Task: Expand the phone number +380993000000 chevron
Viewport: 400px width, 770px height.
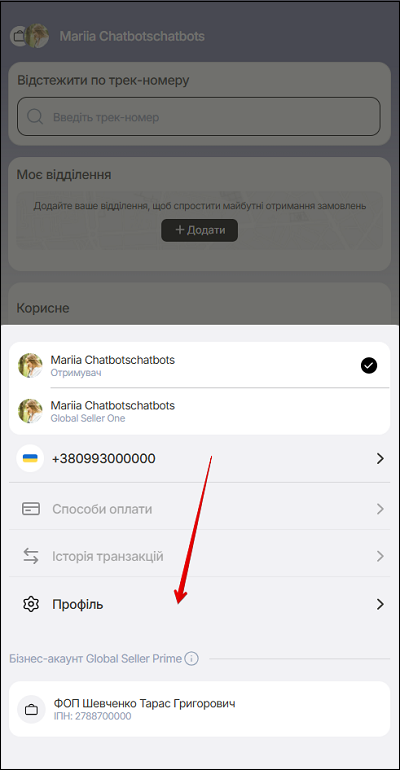Action: point(380,459)
